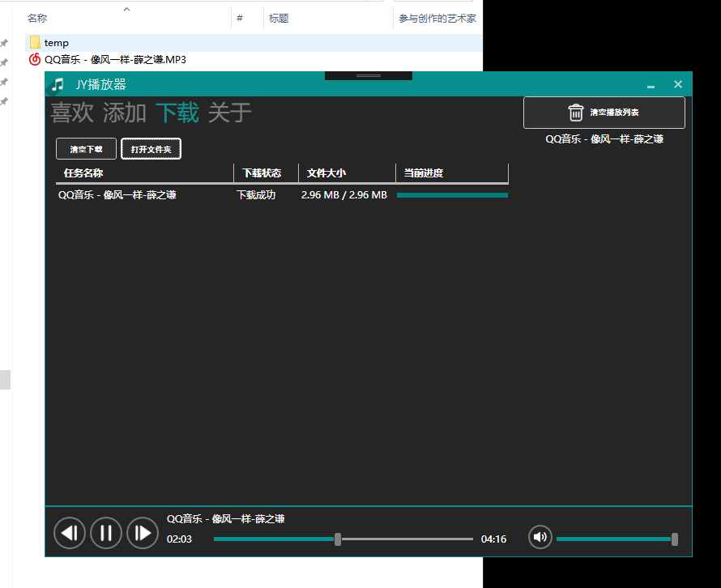
Task: Click the 参与创作的艺术家 column header in Explorer
Action: [437, 19]
